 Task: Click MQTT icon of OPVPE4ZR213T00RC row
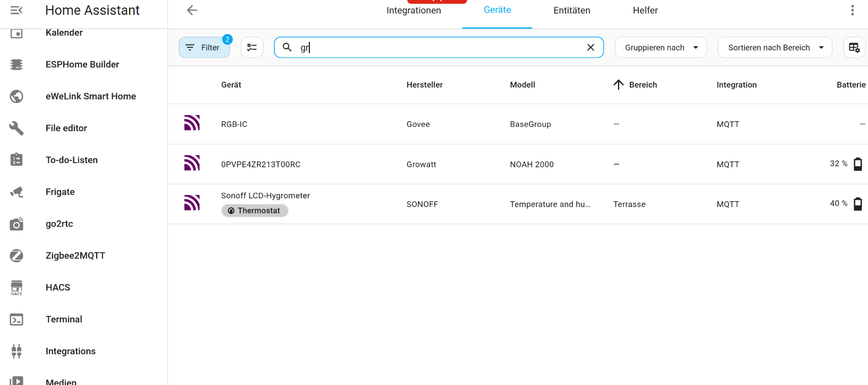pyautogui.click(x=192, y=163)
